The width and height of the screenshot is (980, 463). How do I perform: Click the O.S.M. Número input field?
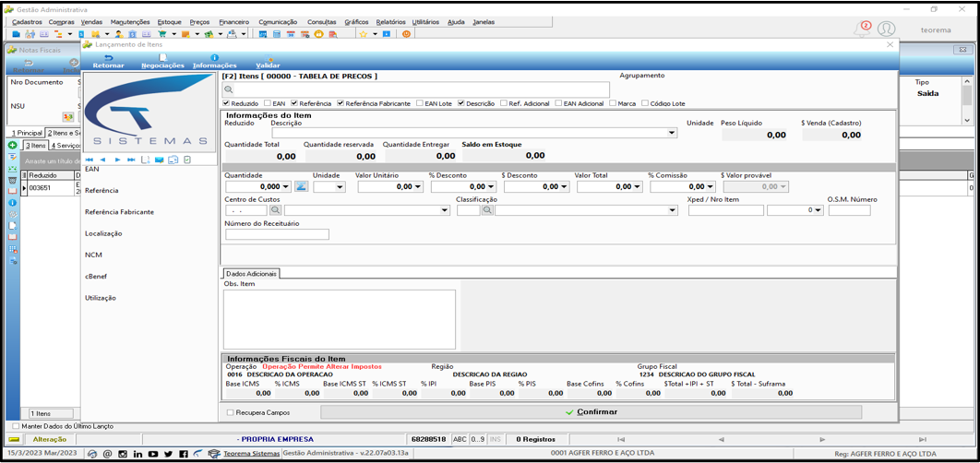pyautogui.click(x=849, y=210)
